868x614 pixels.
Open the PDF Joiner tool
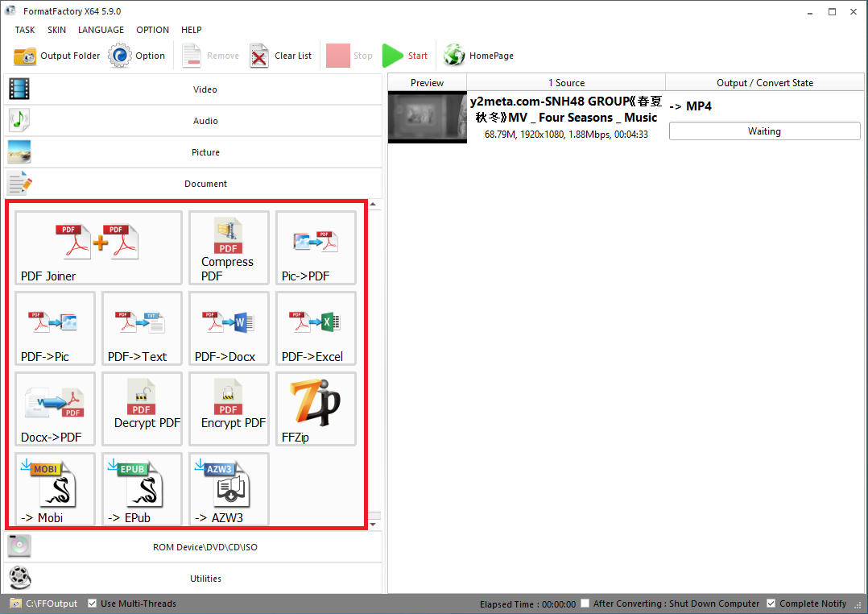(98, 247)
